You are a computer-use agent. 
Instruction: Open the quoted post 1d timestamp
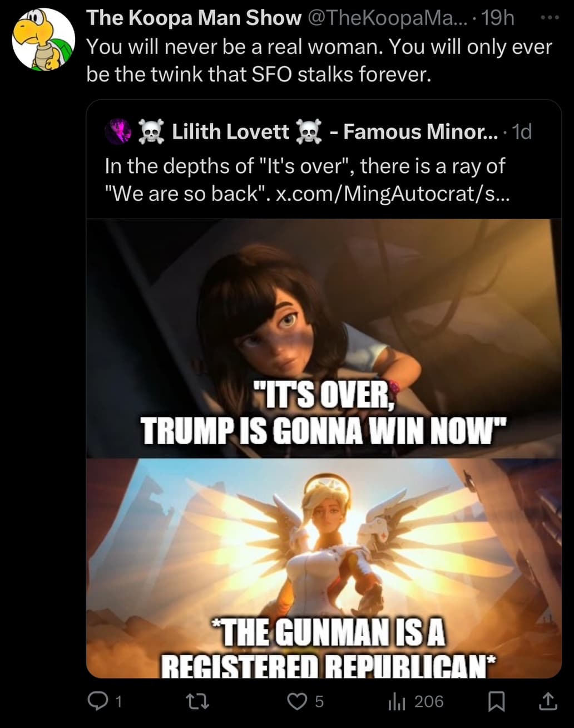point(521,131)
